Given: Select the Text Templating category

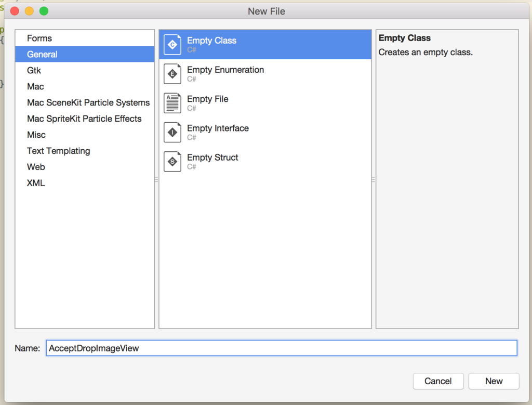Looking at the screenshot, I should [85, 151].
